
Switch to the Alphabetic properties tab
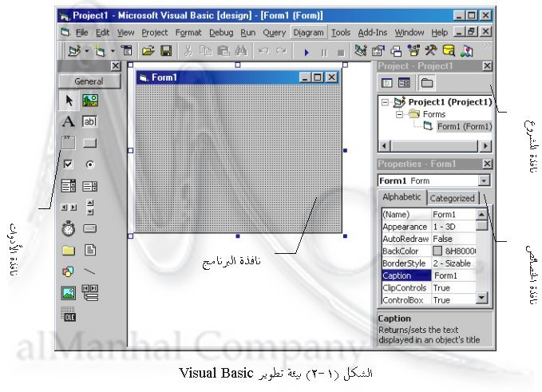402,197
